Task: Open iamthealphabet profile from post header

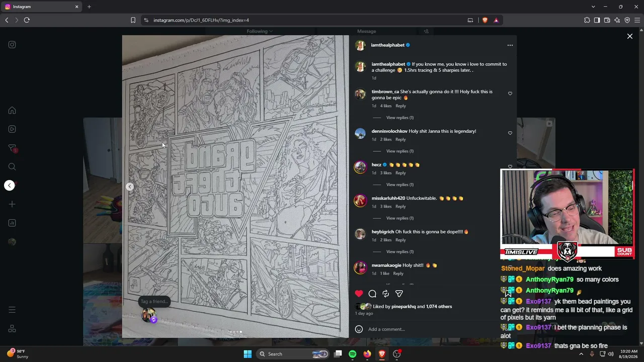Action: (x=387, y=45)
